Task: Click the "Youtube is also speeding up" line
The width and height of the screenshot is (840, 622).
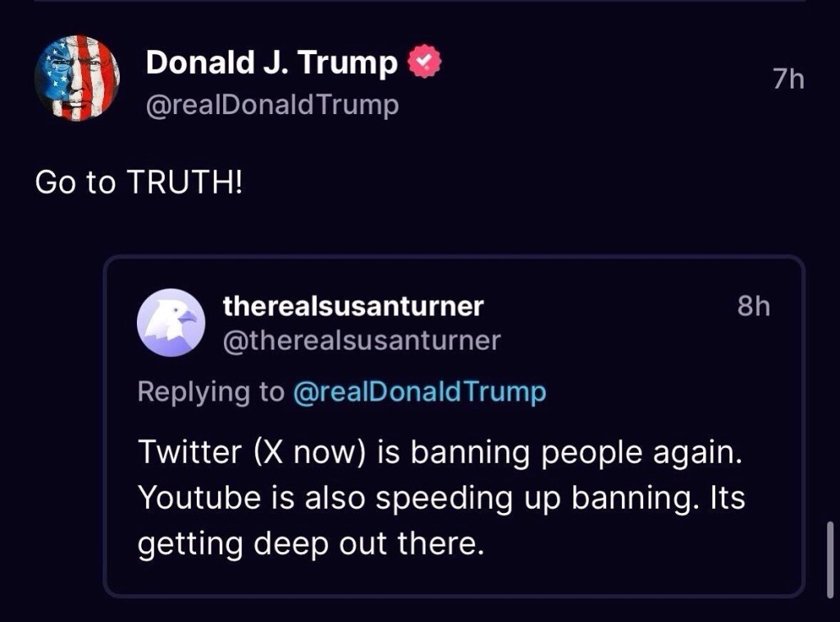Action: click(440, 498)
